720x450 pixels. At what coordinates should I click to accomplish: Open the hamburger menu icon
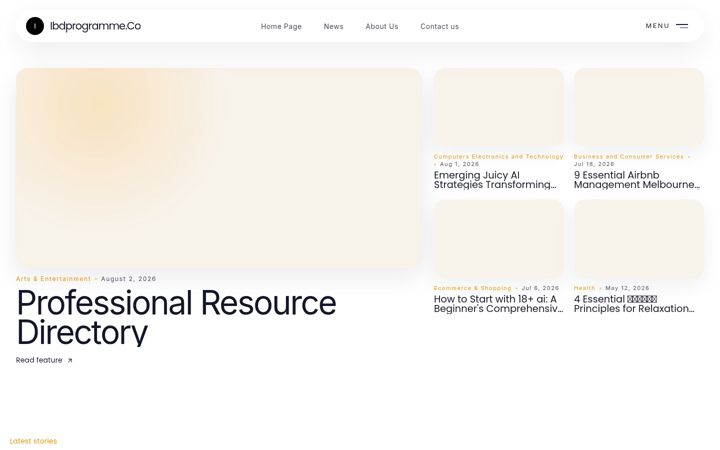(x=682, y=26)
